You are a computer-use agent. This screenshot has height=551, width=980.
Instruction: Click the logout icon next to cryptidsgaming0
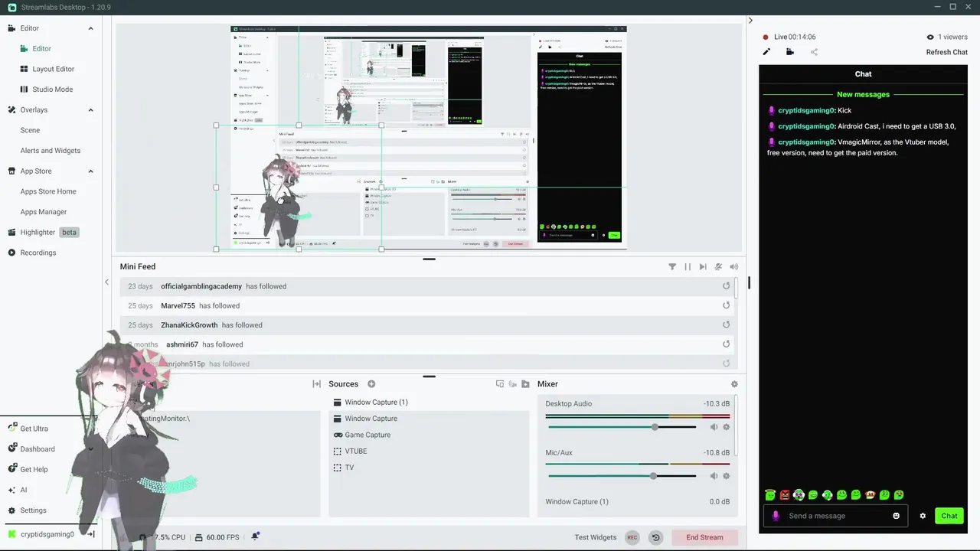click(x=90, y=534)
